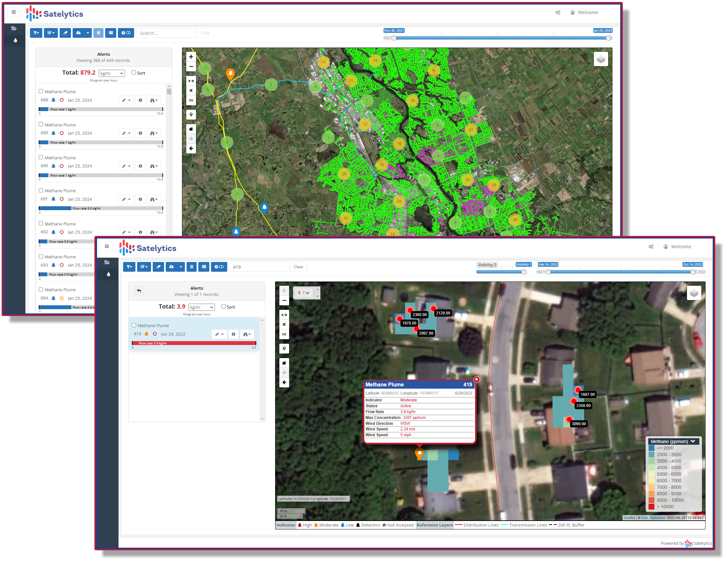Click the Visibility slider handle
Screen dimensions: 728x563
pos(524,272)
